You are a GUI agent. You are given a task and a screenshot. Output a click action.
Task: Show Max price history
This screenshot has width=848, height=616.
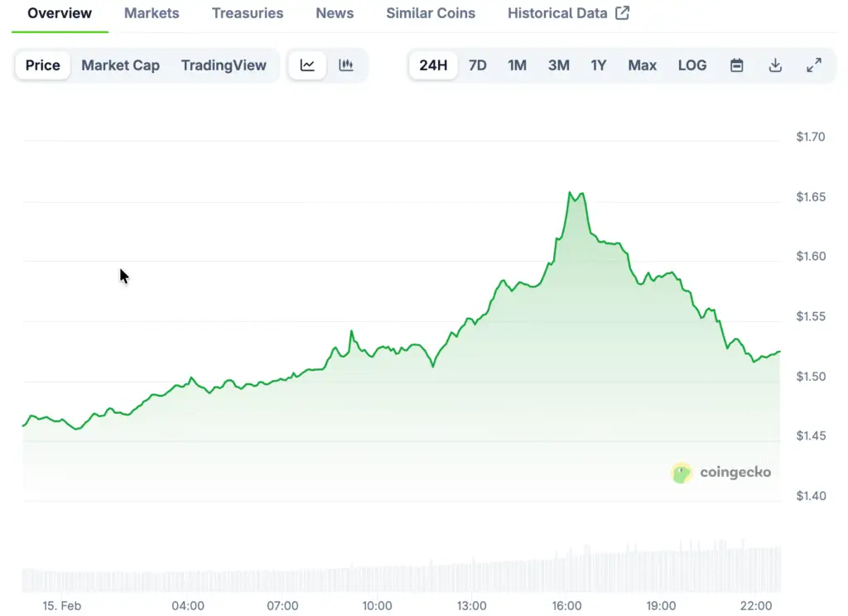(x=643, y=65)
